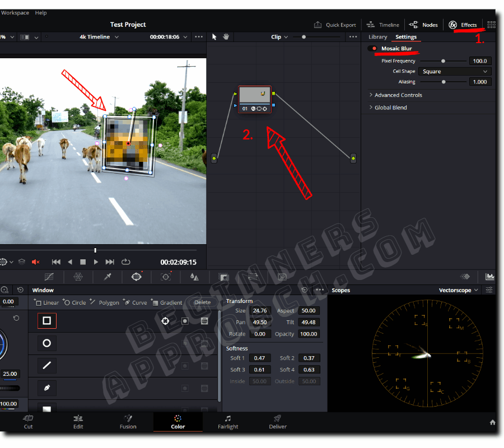Switch to the Library tab
Viewport: 504px width, 448px height.
click(x=377, y=36)
